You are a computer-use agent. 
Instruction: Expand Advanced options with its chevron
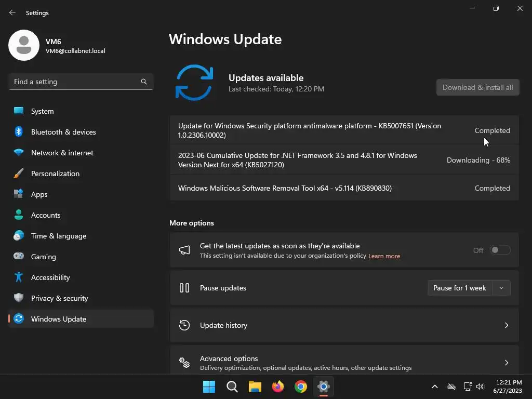[506, 362]
